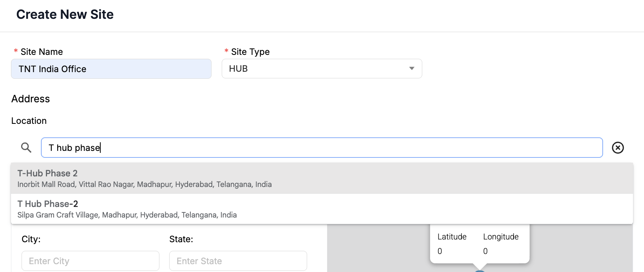
Task: Click the Location label
Action: coord(29,121)
